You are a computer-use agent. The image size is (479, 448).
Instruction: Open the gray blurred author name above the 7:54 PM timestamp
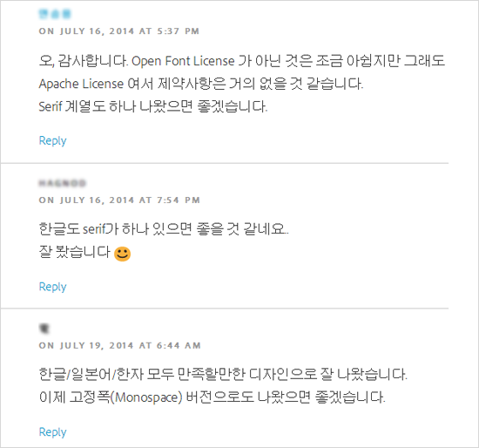coord(63,183)
